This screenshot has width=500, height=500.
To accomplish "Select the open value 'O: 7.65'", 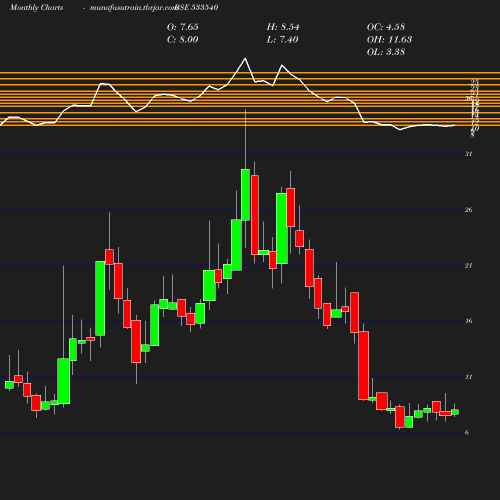I will tap(183, 27).
